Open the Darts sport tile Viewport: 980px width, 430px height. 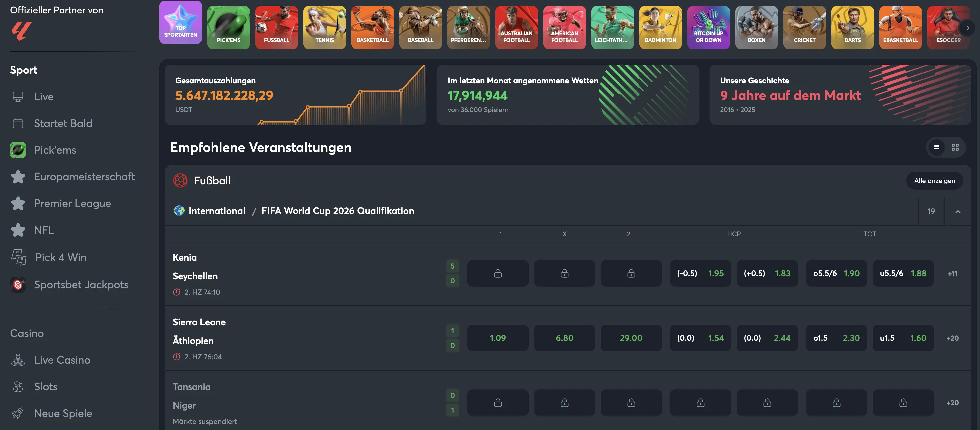click(x=852, y=27)
